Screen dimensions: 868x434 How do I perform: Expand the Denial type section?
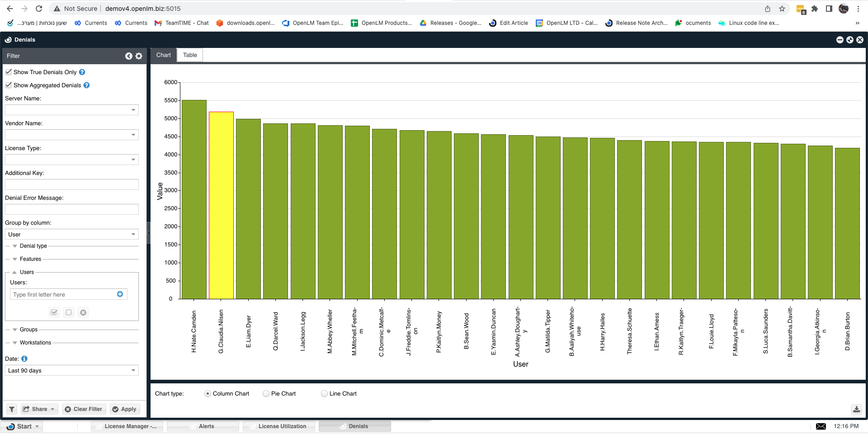pyautogui.click(x=15, y=246)
